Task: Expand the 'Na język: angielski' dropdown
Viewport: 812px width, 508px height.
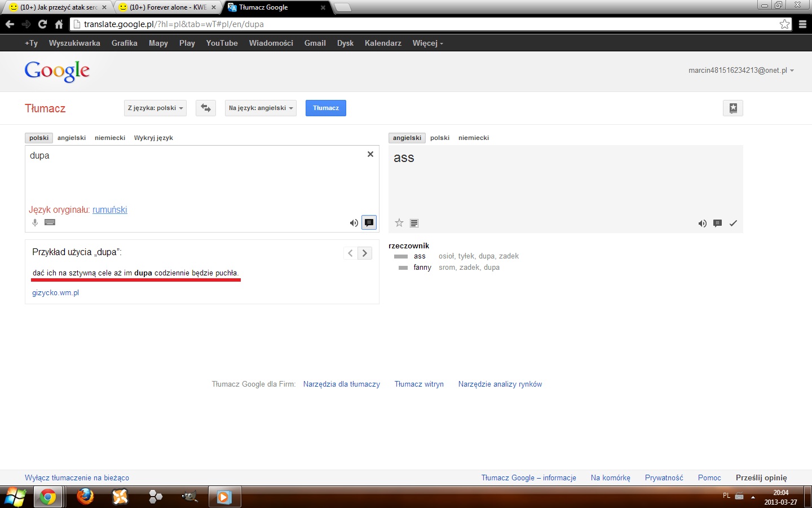Action: pos(261,108)
